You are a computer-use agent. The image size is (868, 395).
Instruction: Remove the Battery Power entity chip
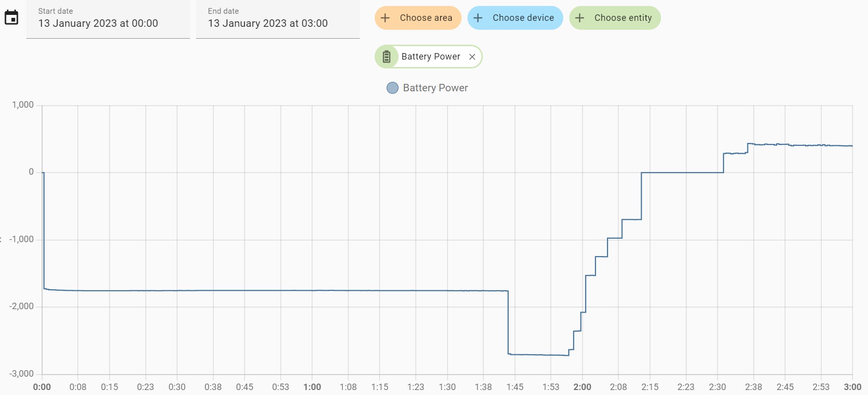(472, 57)
